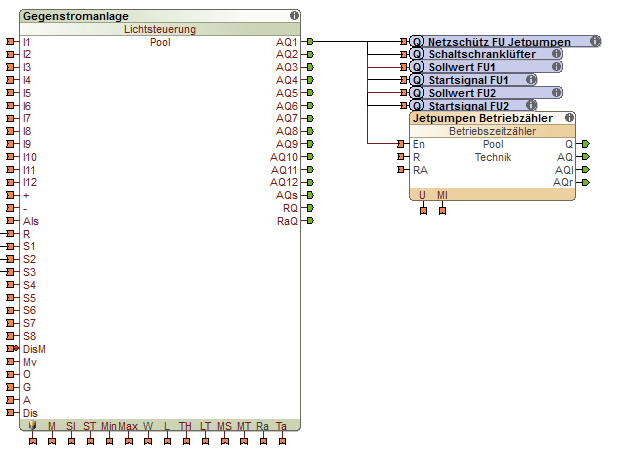The image size is (619, 451).
Task: Select the AQr output of Betriebszähler
Action: 586,183
